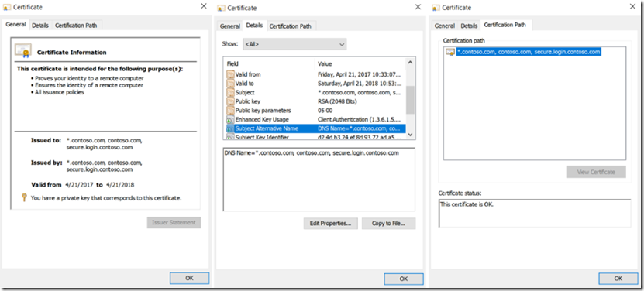Viewport: 644px width, 291px height.
Task: Click the RSA (2048 Bits) value
Action: point(337,102)
